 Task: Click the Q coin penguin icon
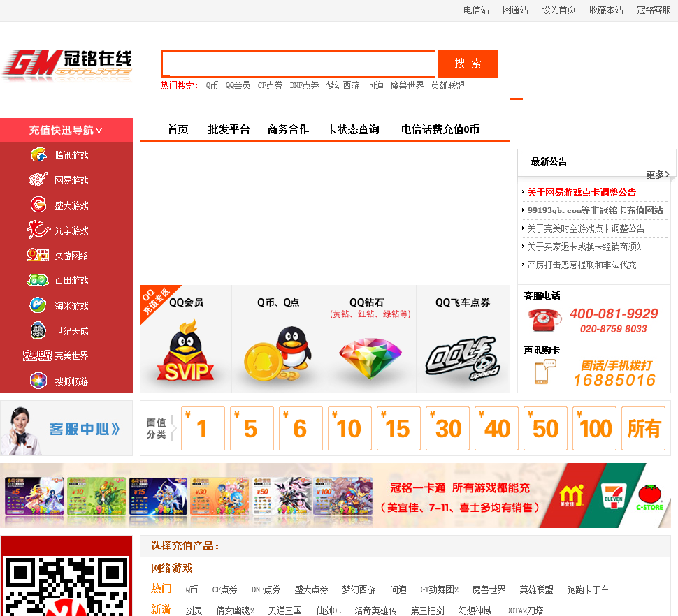[x=278, y=353]
